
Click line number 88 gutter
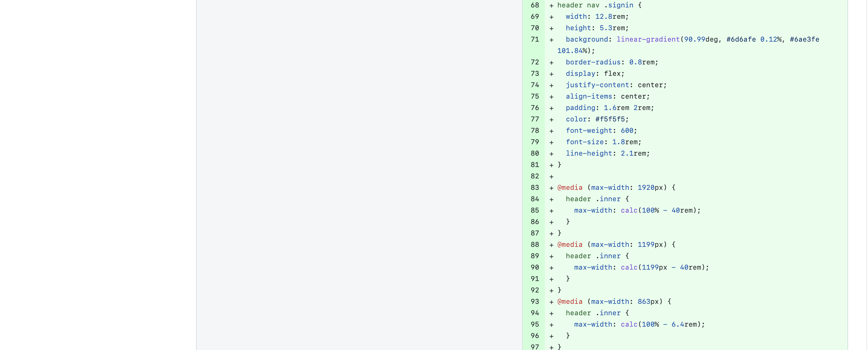(534, 245)
